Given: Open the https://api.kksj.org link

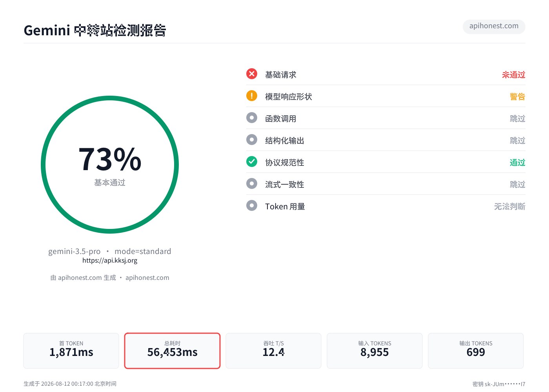Looking at the screenshot, I should (110, 260).
